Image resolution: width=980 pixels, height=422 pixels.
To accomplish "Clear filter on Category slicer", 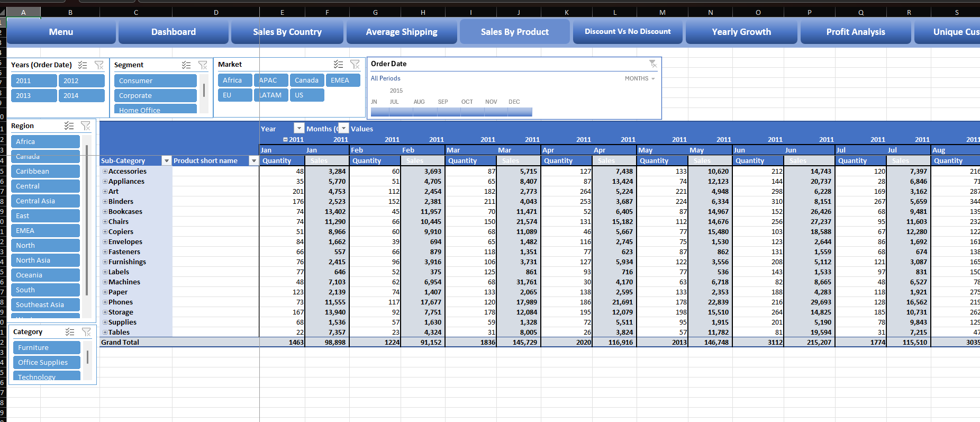I will 86,331.
